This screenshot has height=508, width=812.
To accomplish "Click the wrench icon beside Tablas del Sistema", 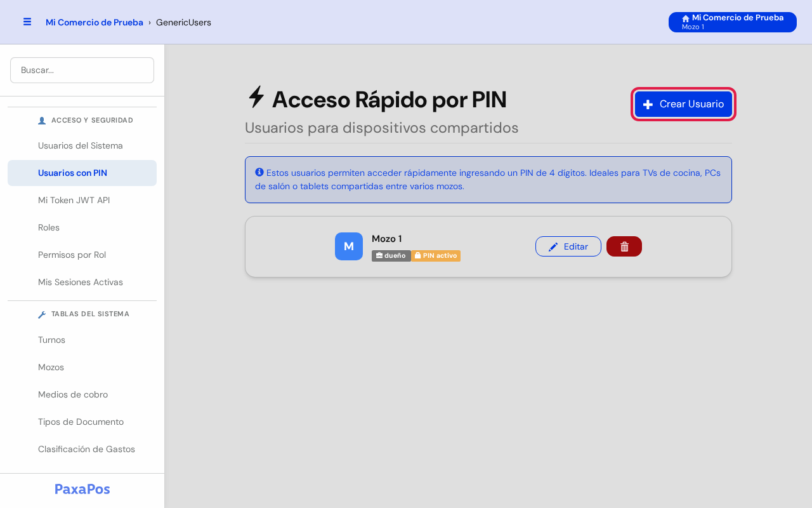I will coord(42,314).
